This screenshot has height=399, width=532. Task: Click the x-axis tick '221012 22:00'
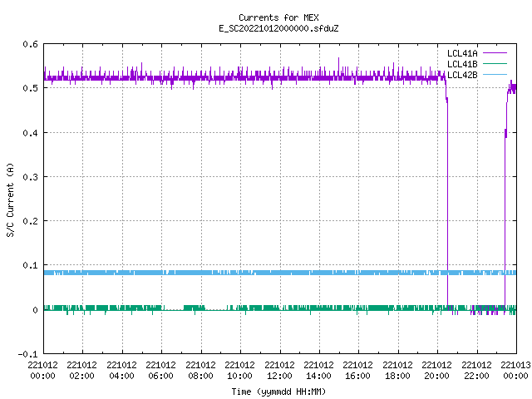[x=476, y=370]
